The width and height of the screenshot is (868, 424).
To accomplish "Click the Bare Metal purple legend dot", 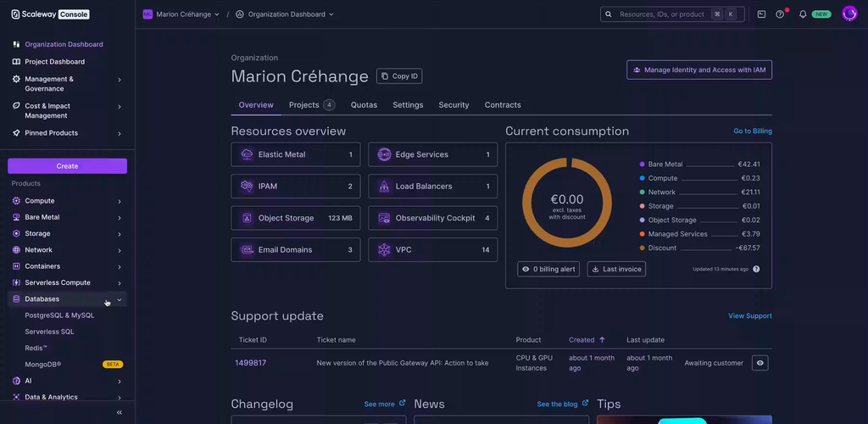I will pos(643,165).
